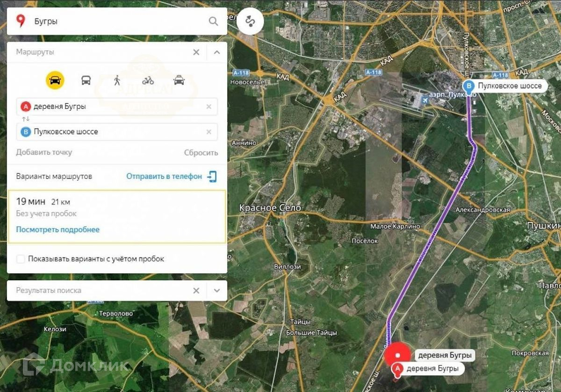Select bicycle route mode
Viewport: 561px width, 392px height.
pos(148,80)
